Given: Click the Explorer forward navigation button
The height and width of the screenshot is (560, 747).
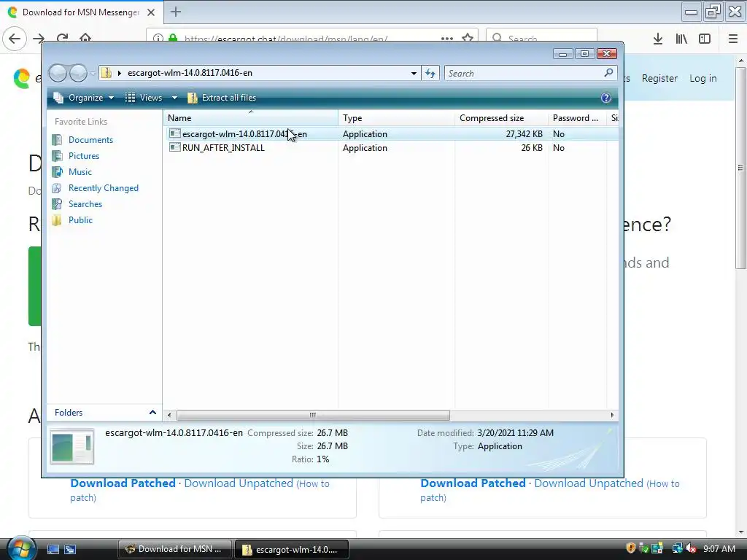Looking at the screenshot, I should 78,73.
